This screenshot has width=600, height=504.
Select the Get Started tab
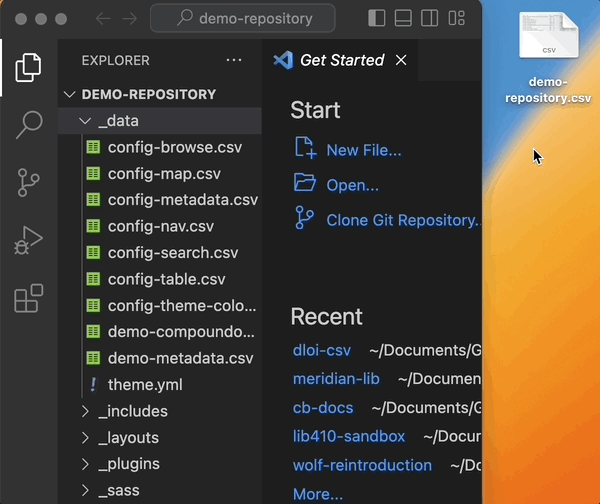pos(342,60)
